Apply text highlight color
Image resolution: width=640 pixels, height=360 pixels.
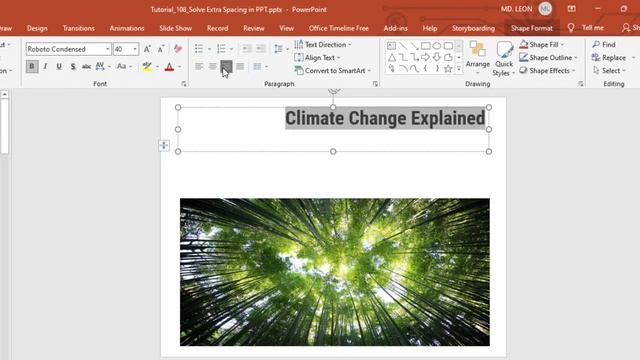[147, 67]
